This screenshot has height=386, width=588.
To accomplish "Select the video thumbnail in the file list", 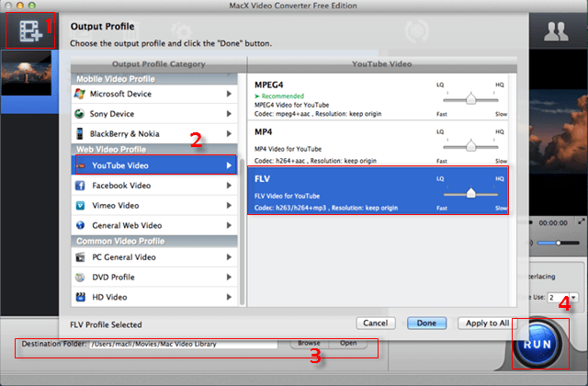I will (x=27, y=74).
